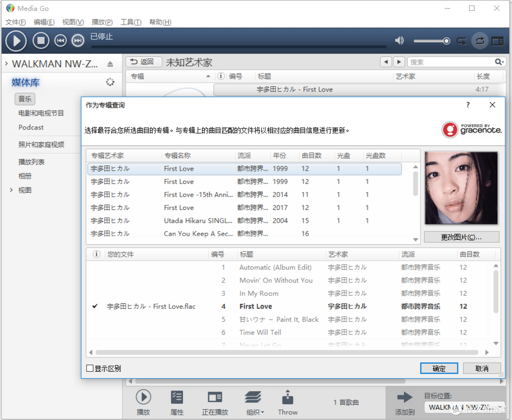512x420 pixels.
Task: Click 更改图片(C)... button
Action: pyautogui.click(x=461, y=237)
